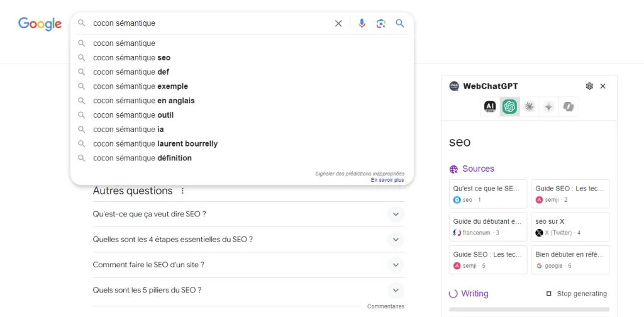Open source card semji · 5
Image resolution: width=644 pixels, height=317 pixels.
(x=488, y=260)
